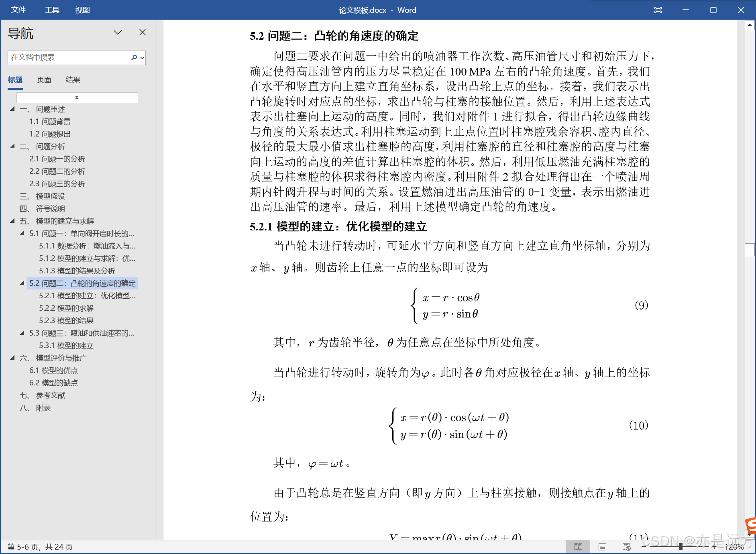Open navigation pane options dropdown arrow
The image size is (756, 554).
(118, 33)
